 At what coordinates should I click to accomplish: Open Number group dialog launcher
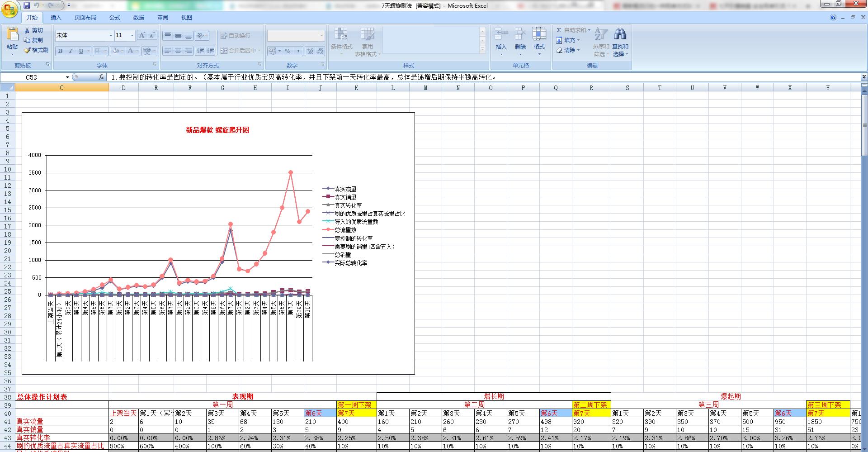point(322,65)
